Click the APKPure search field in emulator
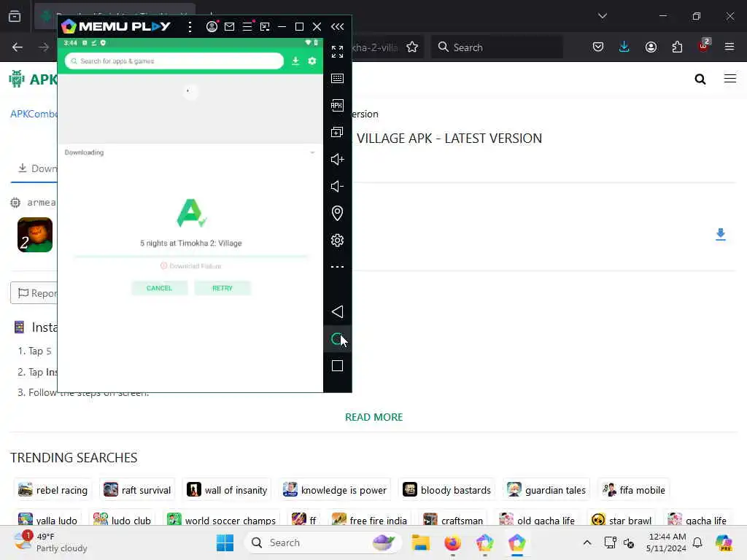The width and height of the screenshot is (747, 560). coord(174,61)
